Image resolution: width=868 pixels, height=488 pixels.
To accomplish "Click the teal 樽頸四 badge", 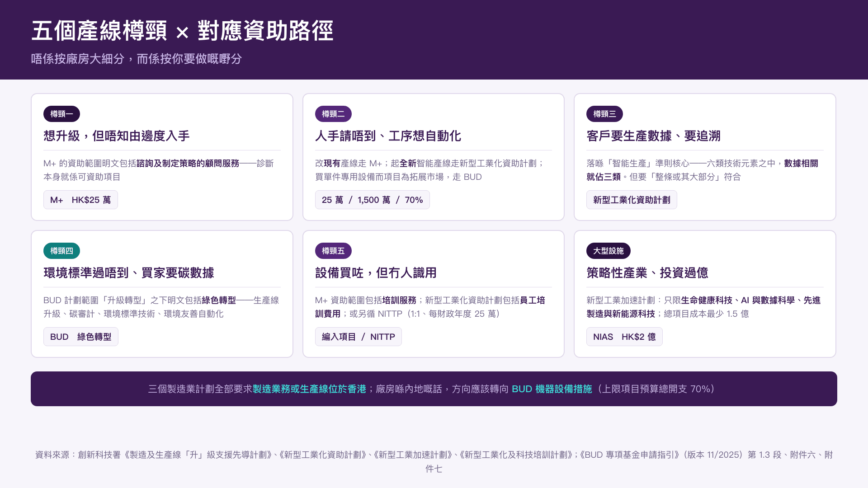I will 61,251.
